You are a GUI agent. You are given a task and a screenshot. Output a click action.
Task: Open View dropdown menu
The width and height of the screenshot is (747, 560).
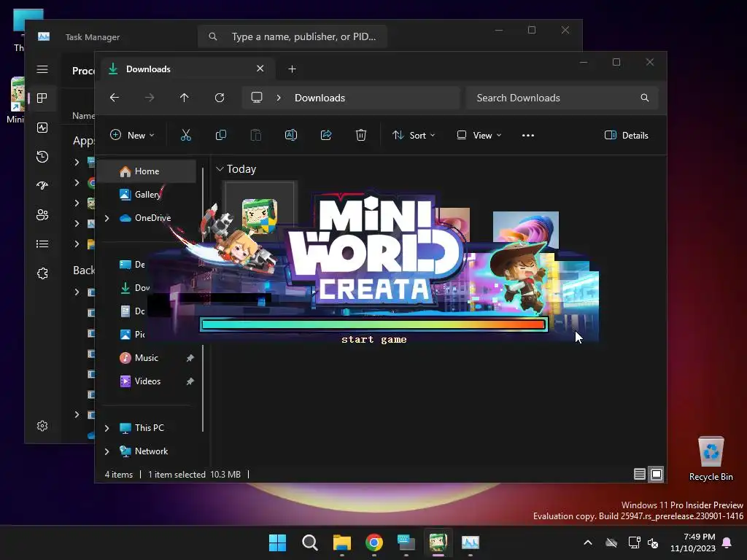coord(479,135)
